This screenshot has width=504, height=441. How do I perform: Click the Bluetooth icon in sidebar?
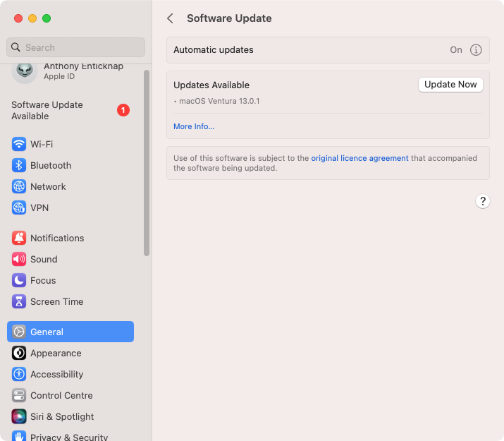point(19,165)
